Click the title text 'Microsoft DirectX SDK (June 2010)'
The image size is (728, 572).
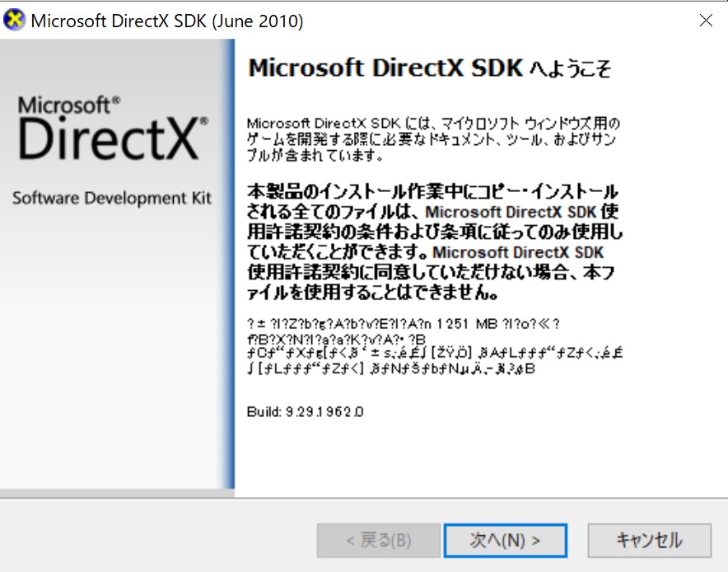point(166,21)
